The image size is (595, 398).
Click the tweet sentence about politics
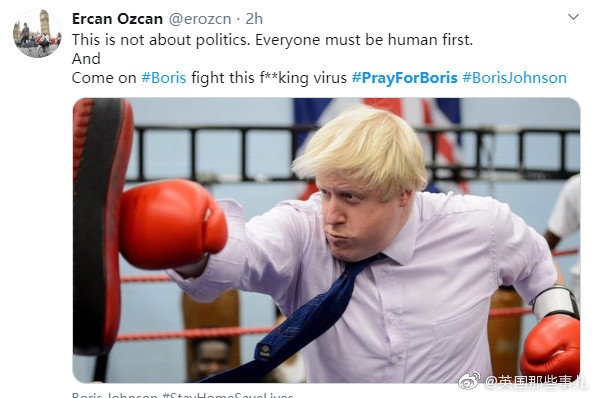click(272, 40)
